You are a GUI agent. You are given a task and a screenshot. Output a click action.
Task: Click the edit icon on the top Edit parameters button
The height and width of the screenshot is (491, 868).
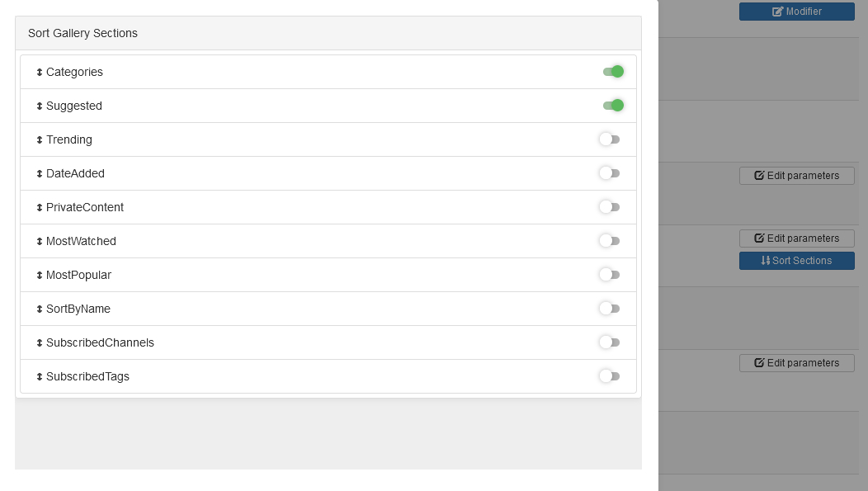coord(758,175)
